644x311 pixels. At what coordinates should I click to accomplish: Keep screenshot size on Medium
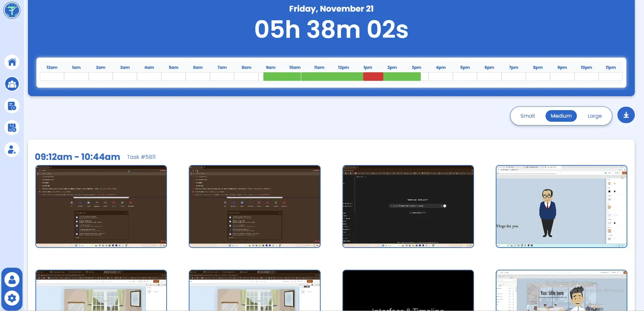coord(561,116)
